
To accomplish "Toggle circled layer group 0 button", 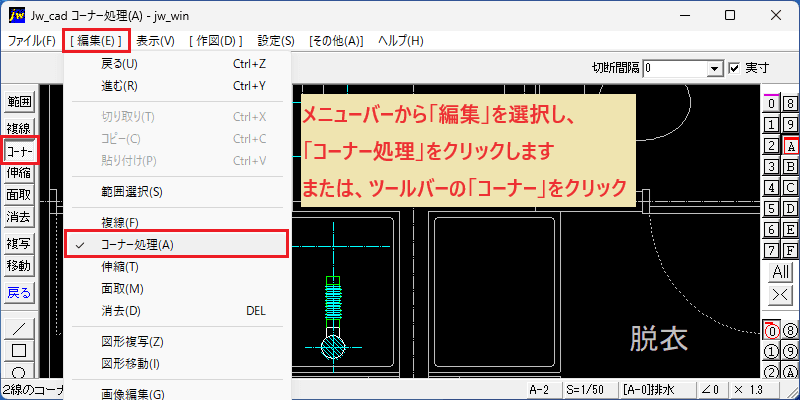I will point(772,332).
